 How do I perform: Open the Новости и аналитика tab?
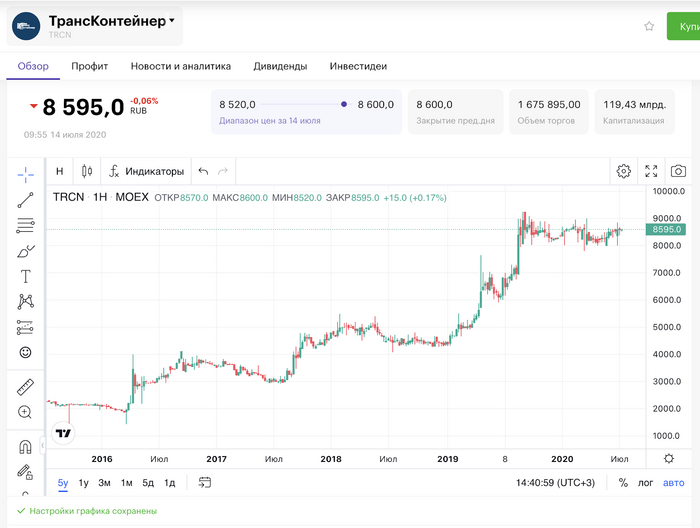181,66
